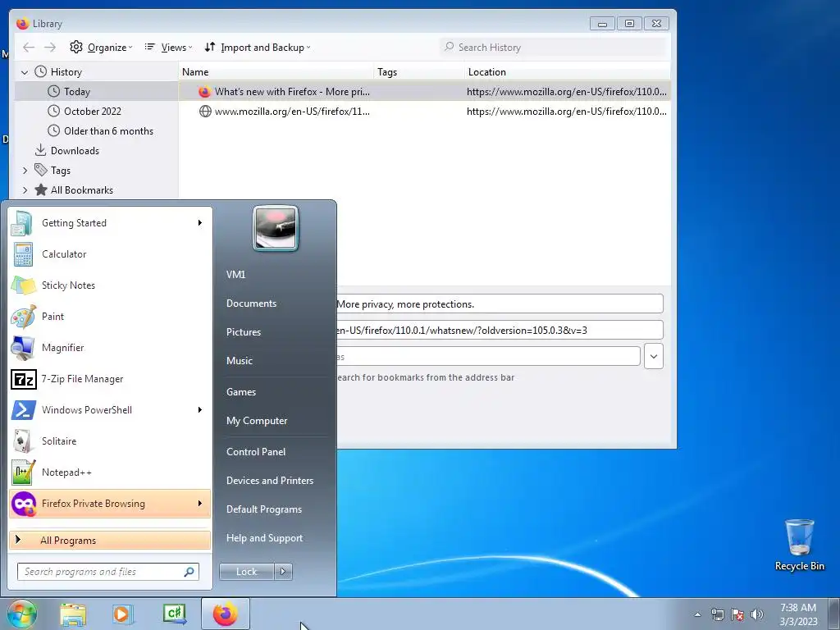Select All Bookmarks in sidebar

[81, 190]
